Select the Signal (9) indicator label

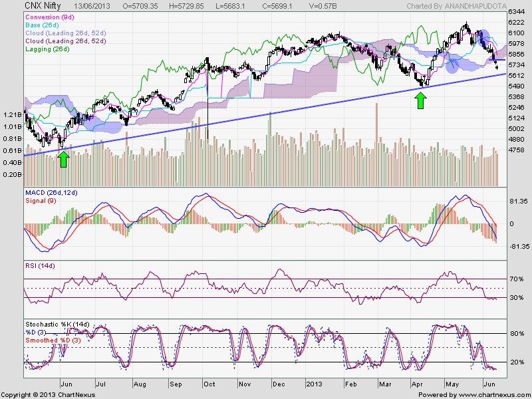(41, 201)
